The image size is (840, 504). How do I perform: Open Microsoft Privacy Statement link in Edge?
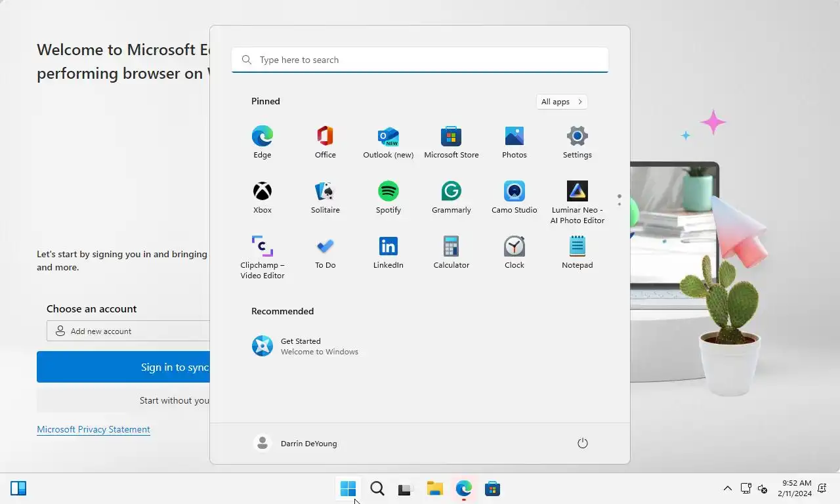pos(93,429)
